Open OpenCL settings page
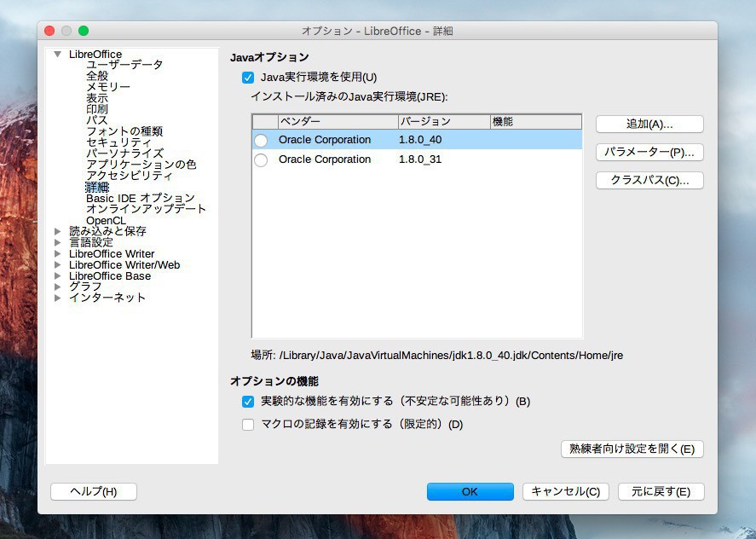 (x=106, y=221)
